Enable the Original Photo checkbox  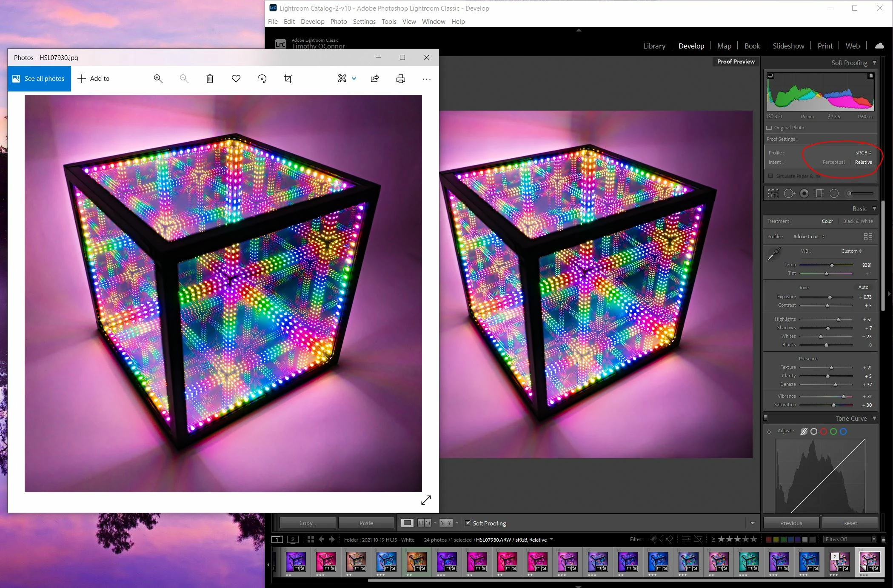(769, 128)
